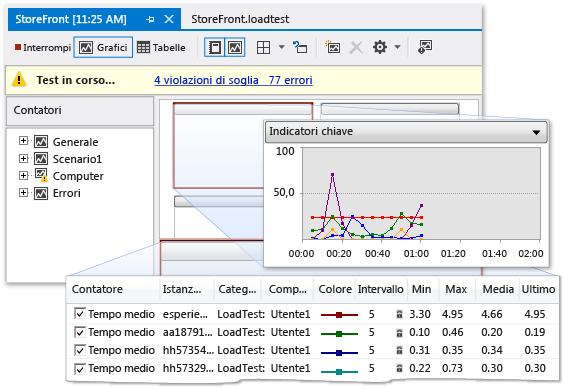Open the settings gear icon

pyautogui.click(x=380, y=47)
